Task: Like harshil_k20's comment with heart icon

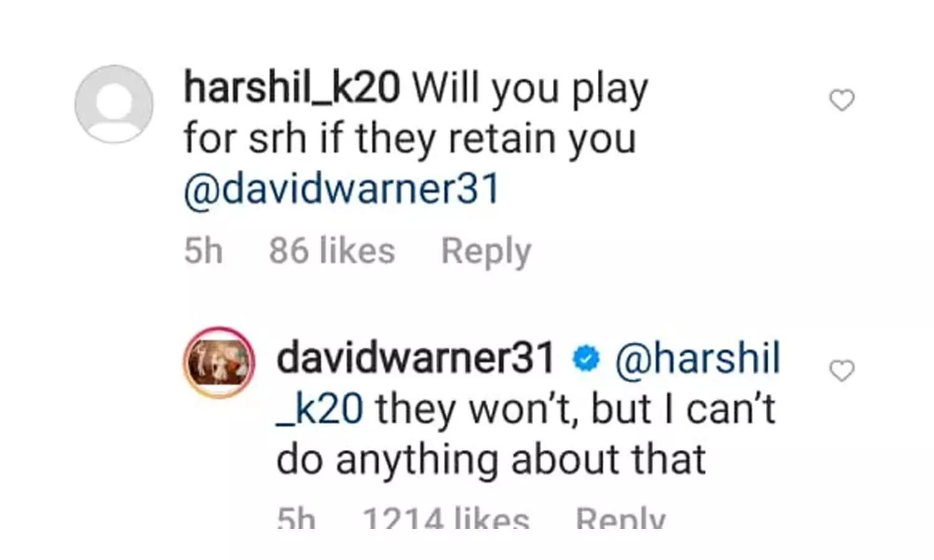Action: pyautogui.click(x=842, y=100)
